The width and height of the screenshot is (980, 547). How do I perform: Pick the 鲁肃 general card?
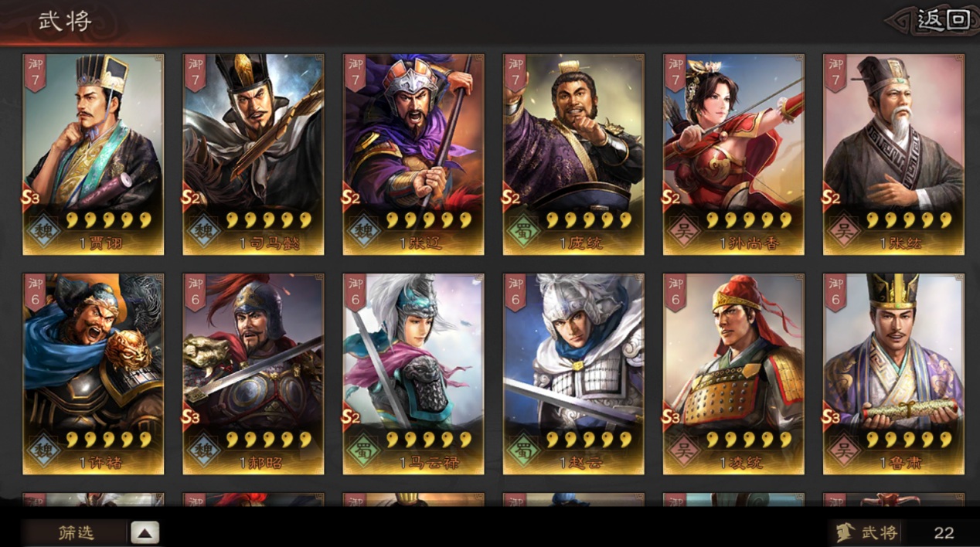coord(893,374)
